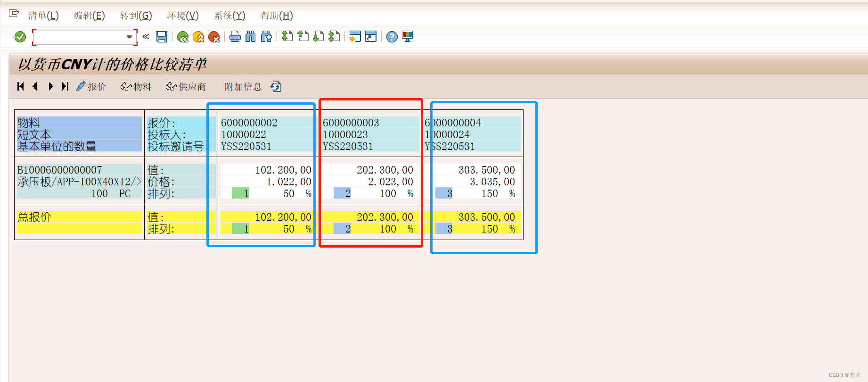The width and height of the screenshot is (868, 382).
Task: Go to previous page icon
Action: click(303, 36)
